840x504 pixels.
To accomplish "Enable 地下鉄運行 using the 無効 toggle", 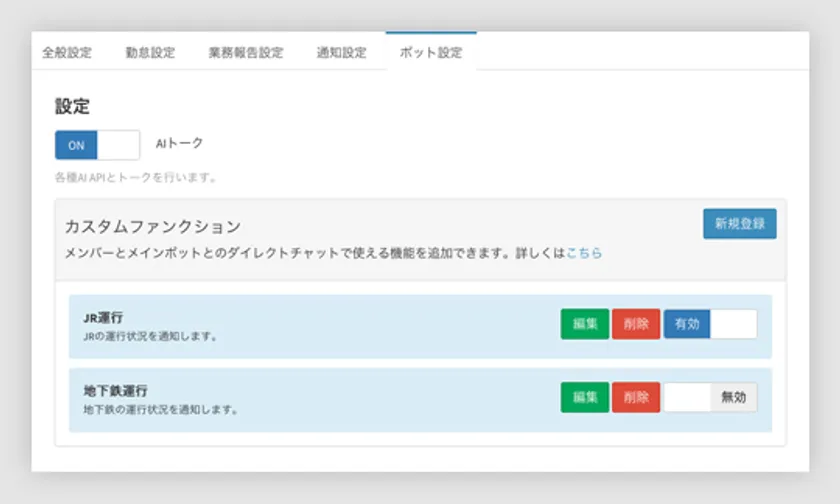I will pos(710,397).
